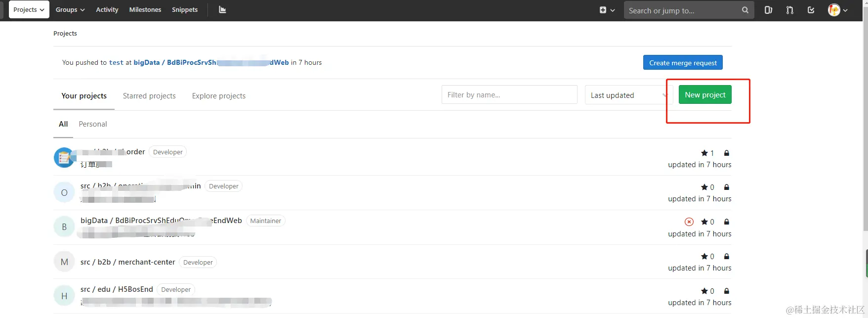Switch to the Starred projects tab
Viewport: 868px width, 318px height.
tap(149, 96)
